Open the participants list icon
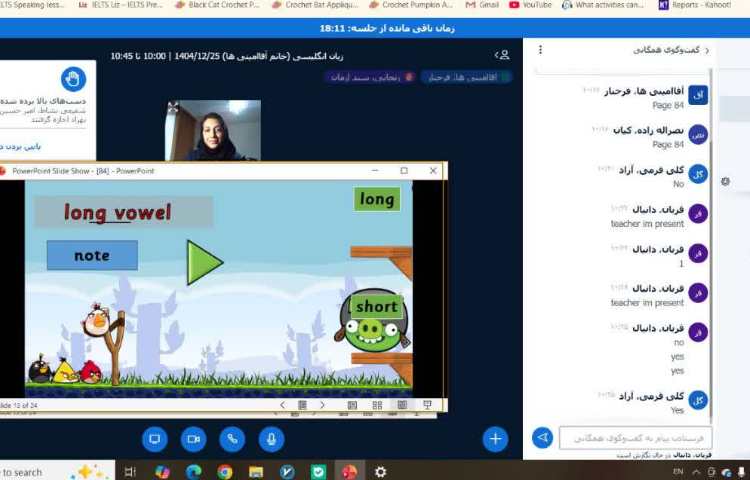 (502, 55)
